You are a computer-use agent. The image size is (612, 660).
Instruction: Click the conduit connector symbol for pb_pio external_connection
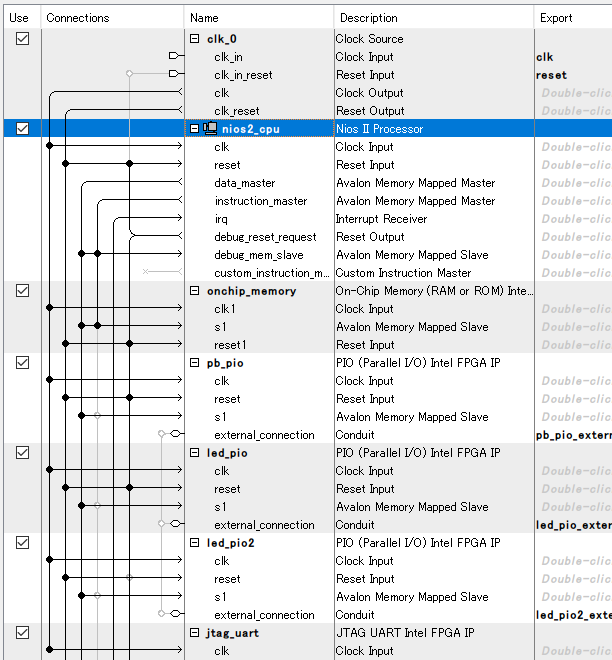tap(174, 434)
